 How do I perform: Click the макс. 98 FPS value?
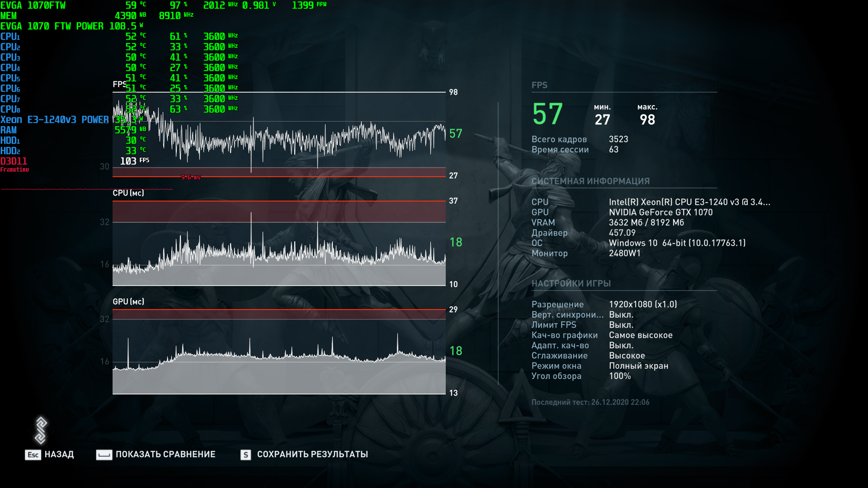[x=647, y=120]
